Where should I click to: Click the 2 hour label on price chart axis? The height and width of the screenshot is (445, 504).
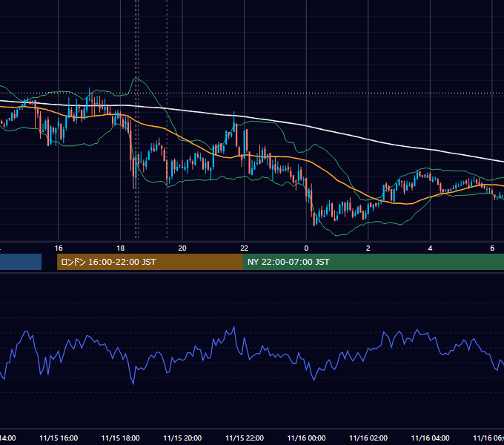pos(368,248)
